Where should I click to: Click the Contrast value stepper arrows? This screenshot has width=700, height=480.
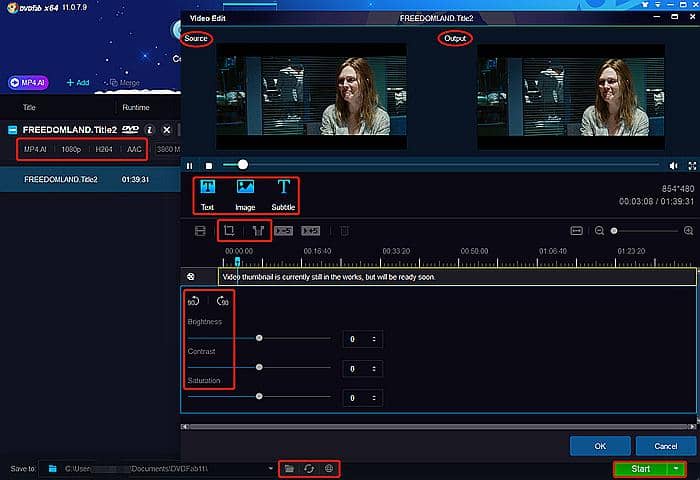coord(374,369)
